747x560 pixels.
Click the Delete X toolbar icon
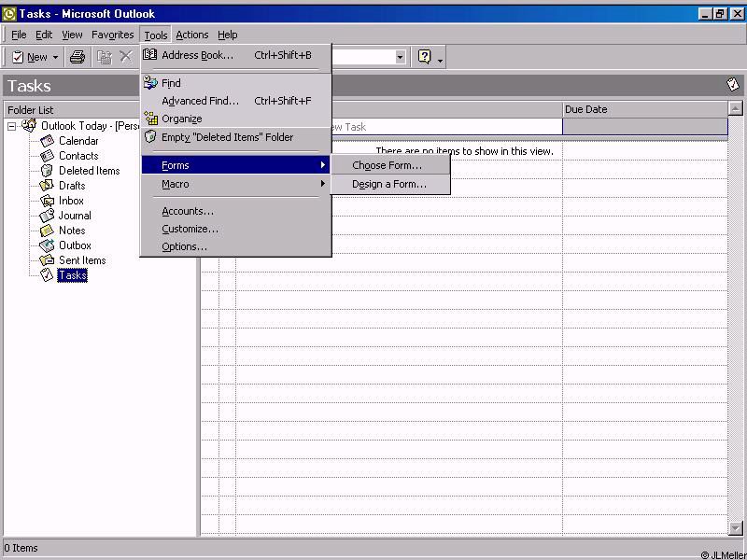126,57
